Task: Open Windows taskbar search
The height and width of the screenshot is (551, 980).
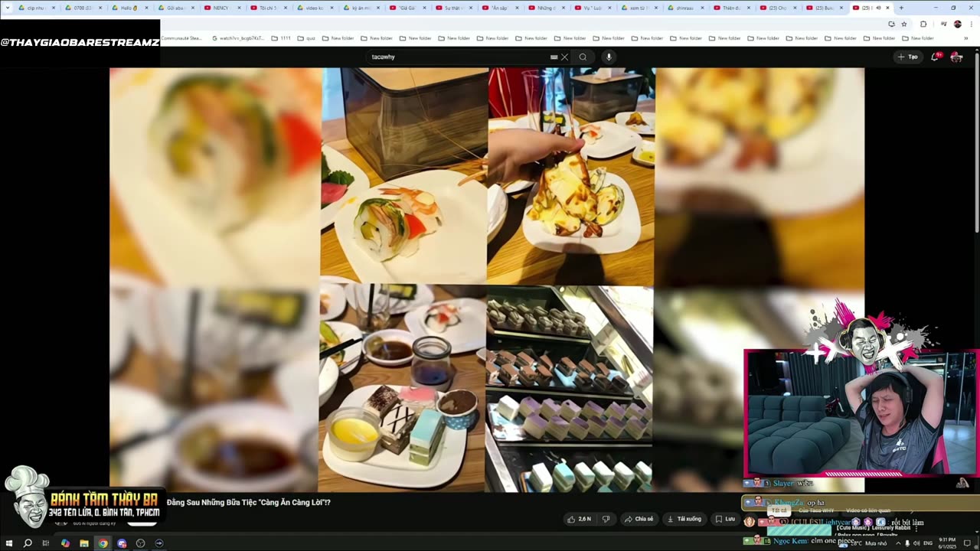Action: point(28,543)
